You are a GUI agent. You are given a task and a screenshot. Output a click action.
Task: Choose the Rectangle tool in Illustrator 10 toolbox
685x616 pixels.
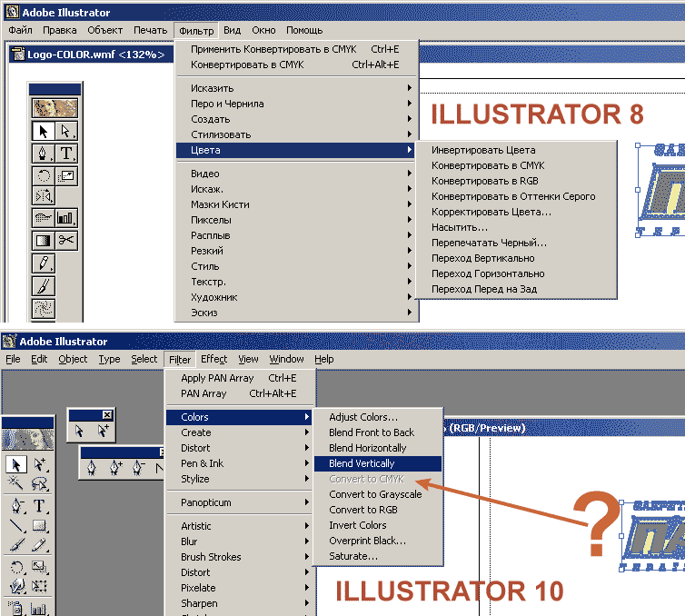39,525
